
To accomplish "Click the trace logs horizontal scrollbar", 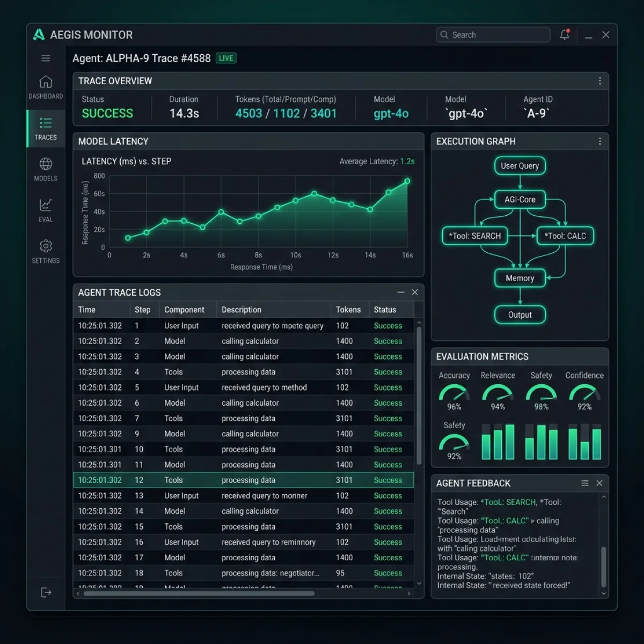I will pyautogui.click(x=199, y=594).
